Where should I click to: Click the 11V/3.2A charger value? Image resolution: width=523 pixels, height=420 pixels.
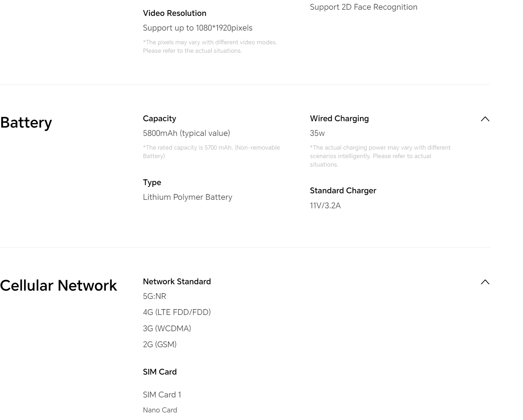coord(325,206)
